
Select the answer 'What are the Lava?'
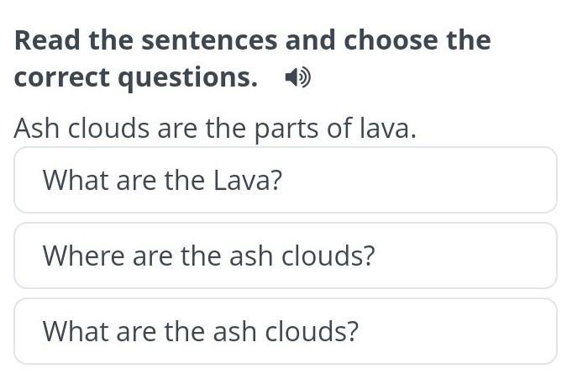tap(286, 180)
